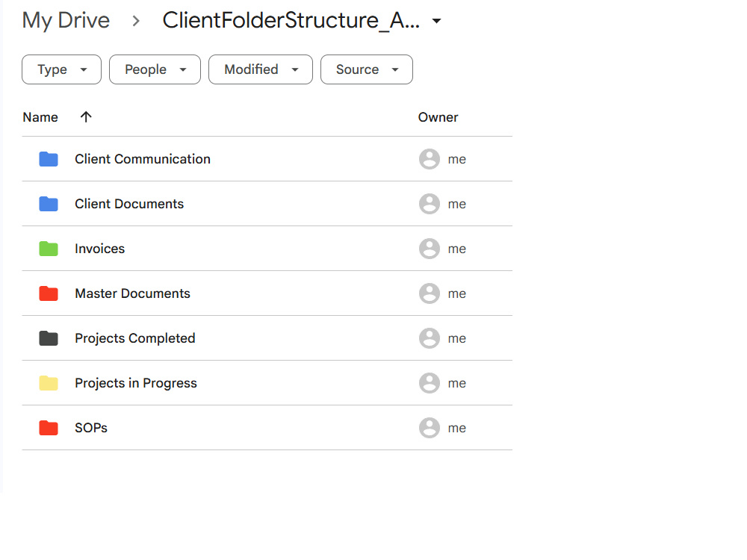This screenshot has width=747, height=560.
Task: Open the blue Client Communication folder icon
Action: pyautogui.click(x=49, y=159)
